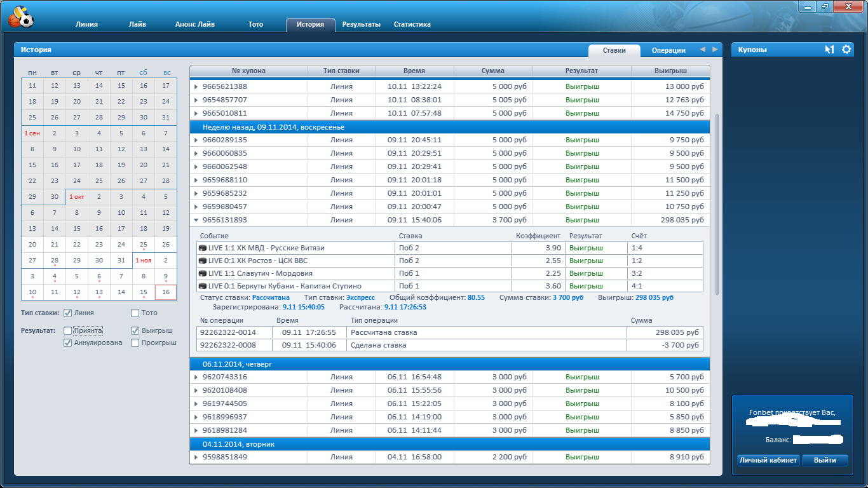Click operation number 92262322-0008

coord(228,345)
